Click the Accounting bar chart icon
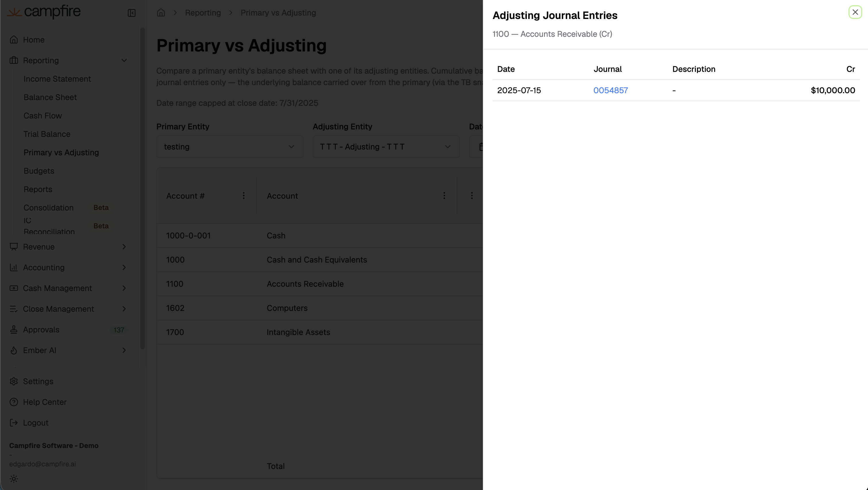 [14, 267]
